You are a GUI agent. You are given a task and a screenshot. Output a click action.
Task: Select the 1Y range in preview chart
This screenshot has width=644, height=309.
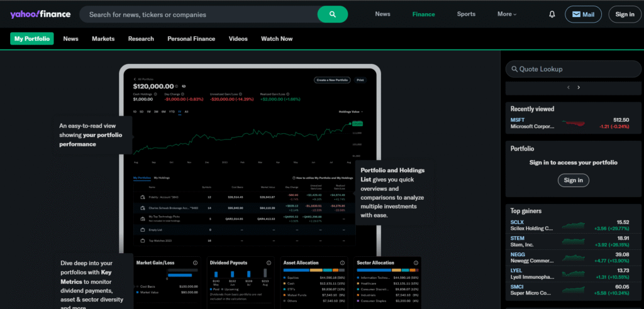click(x=179, y=112)
